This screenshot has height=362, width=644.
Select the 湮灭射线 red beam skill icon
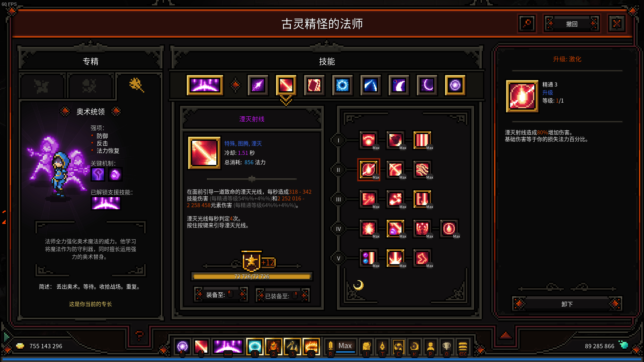click(286, 85)
